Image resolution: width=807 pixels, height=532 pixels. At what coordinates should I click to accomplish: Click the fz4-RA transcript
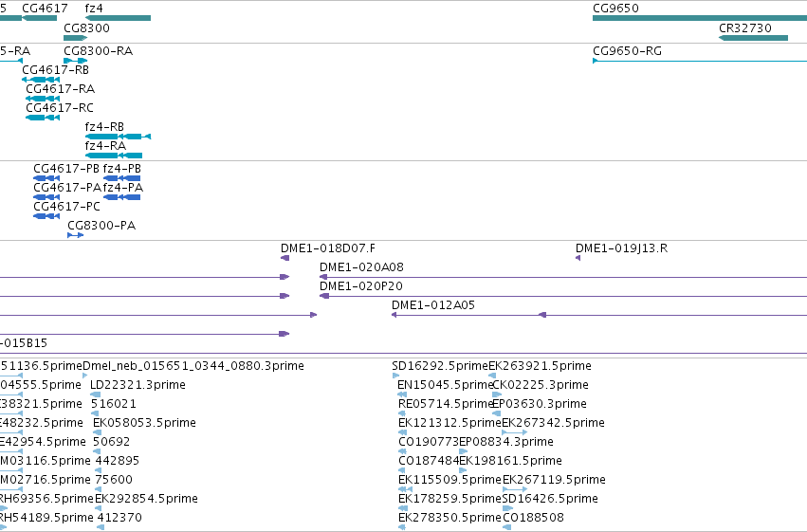(x=105, y=146)
